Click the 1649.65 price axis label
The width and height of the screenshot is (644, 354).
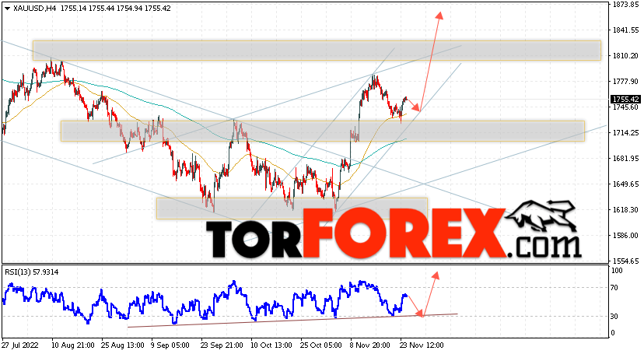coord(625,184)
